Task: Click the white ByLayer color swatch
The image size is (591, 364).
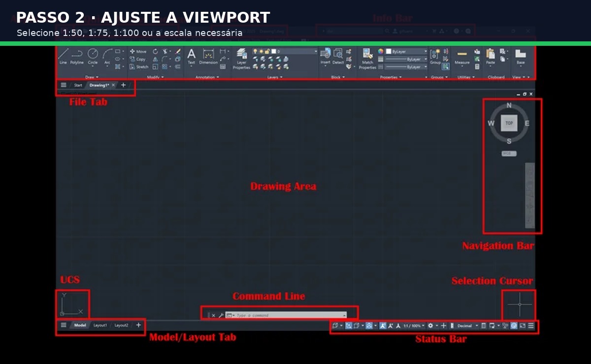Action: pyautogui.click(x=389, y=51)
